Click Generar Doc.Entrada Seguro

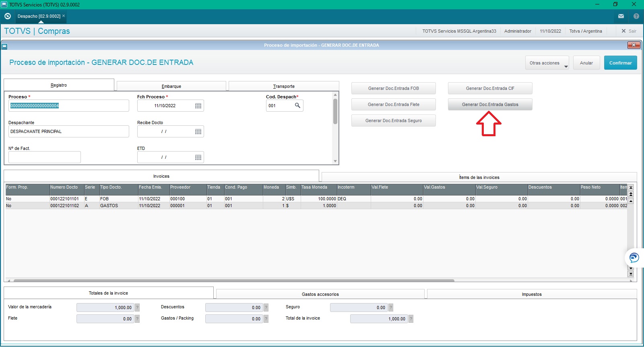tap(393, 121)
